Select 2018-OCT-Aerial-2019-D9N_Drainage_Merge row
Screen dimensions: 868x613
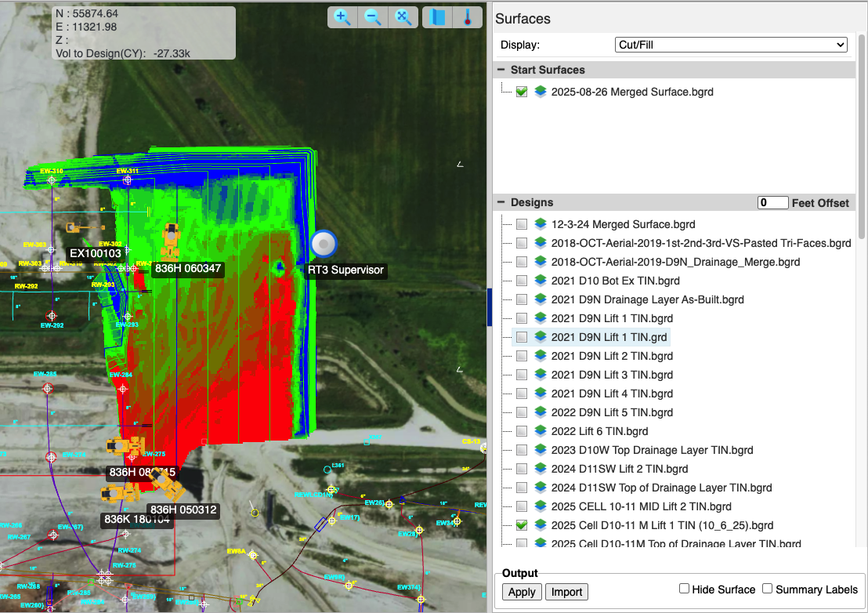click(675, 261)
